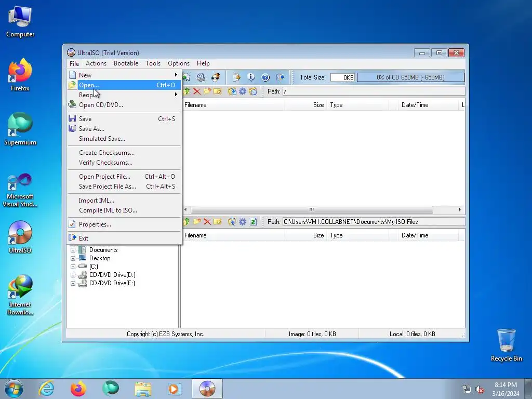Viewport: 532px width, 399px height.
Task: Open Internet Explorer from taskbar
Action: coord(46,389)
